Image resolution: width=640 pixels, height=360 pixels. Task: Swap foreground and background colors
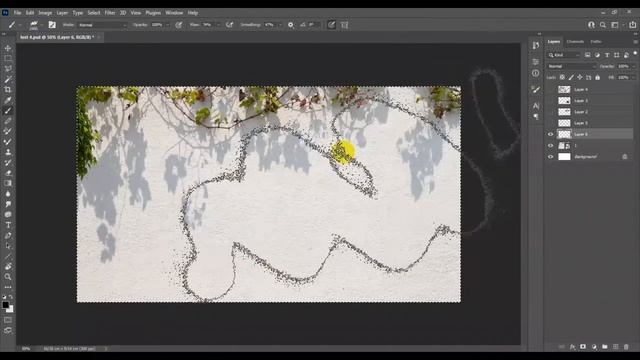(x=11, y=298)
